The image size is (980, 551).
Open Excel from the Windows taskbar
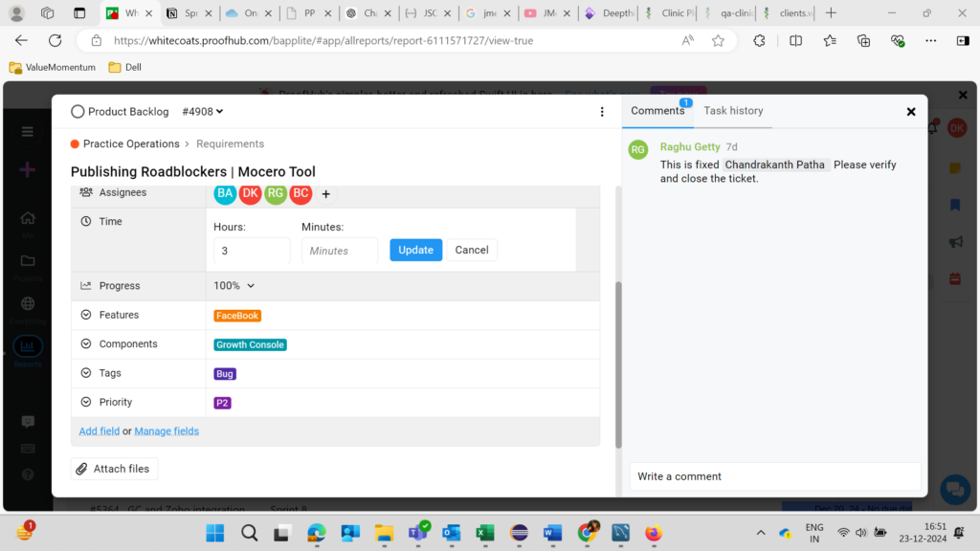[484, 533]
